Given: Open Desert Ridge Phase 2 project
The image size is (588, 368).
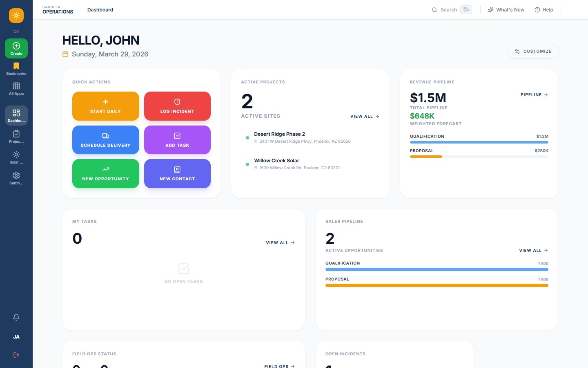Looking at the screenshot, I should [279, 134].
